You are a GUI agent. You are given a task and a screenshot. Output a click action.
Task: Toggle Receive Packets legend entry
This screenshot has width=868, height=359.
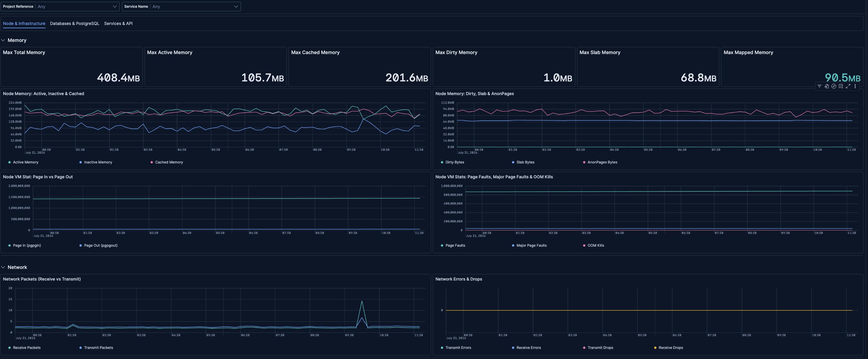pos(24,348)
